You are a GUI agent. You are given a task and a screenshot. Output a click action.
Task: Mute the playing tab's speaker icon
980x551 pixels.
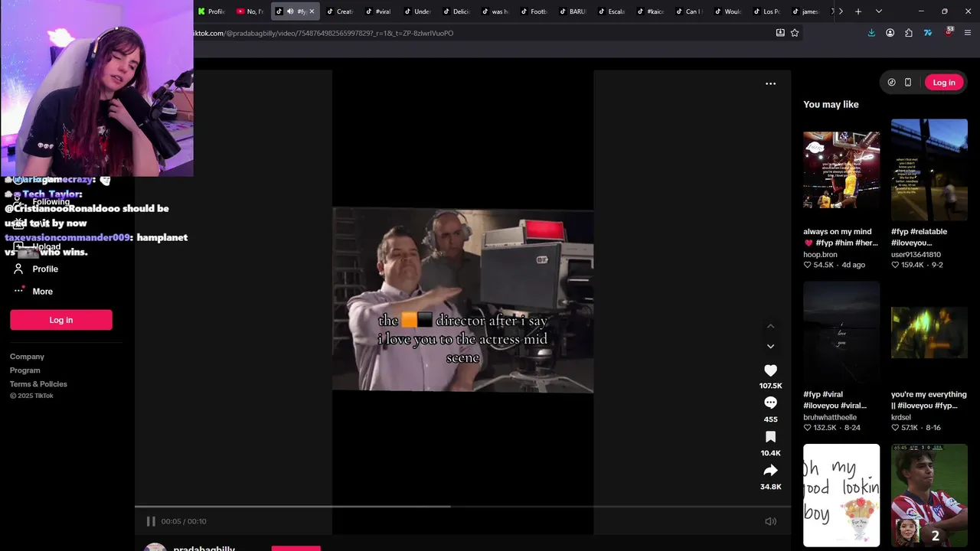[290, 11]
